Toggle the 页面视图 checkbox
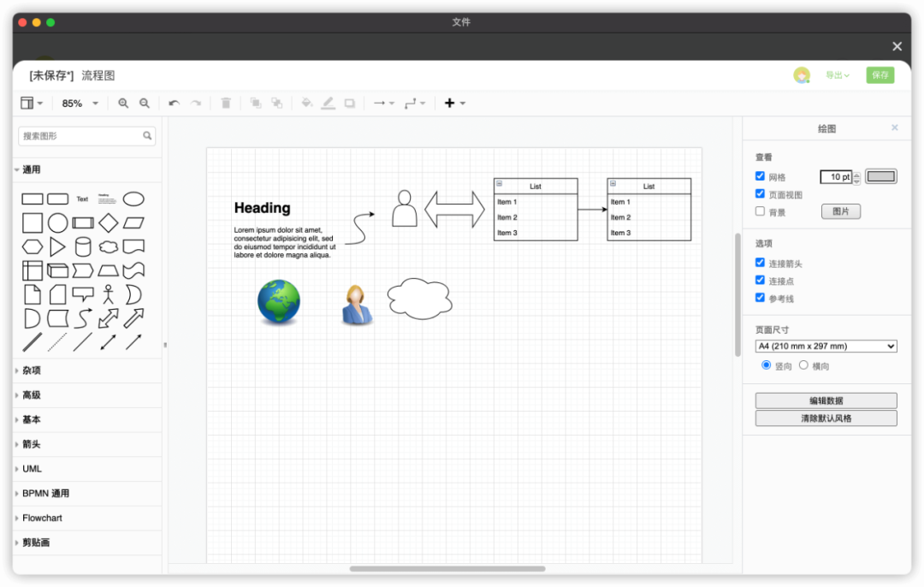Image resolution: width=924 pixels, height=587 pixels. [761, 194]
